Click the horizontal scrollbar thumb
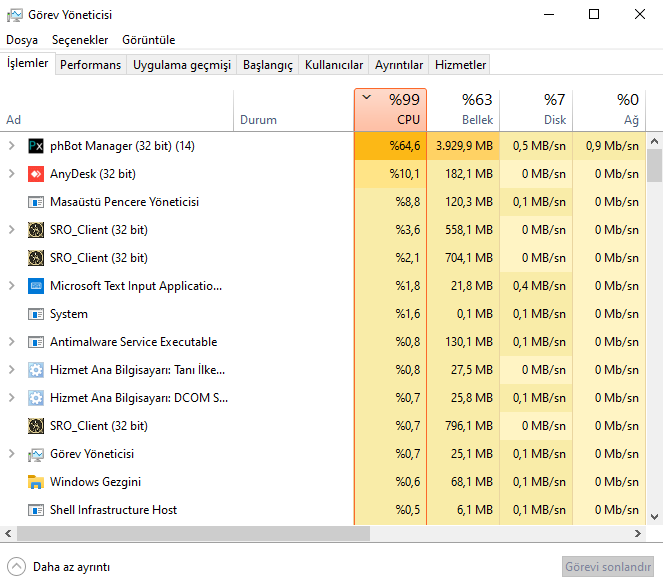The width and height of the screenshot is (663, 587). click(x=193, y=534)
